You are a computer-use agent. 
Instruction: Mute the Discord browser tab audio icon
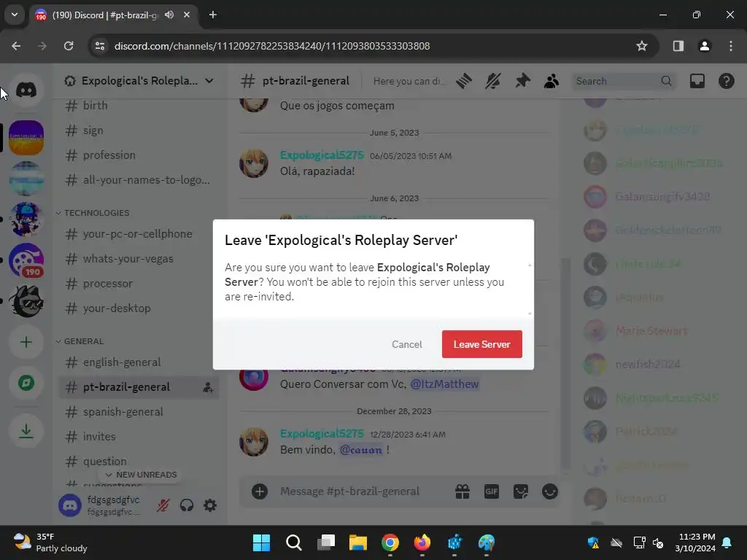169,15
